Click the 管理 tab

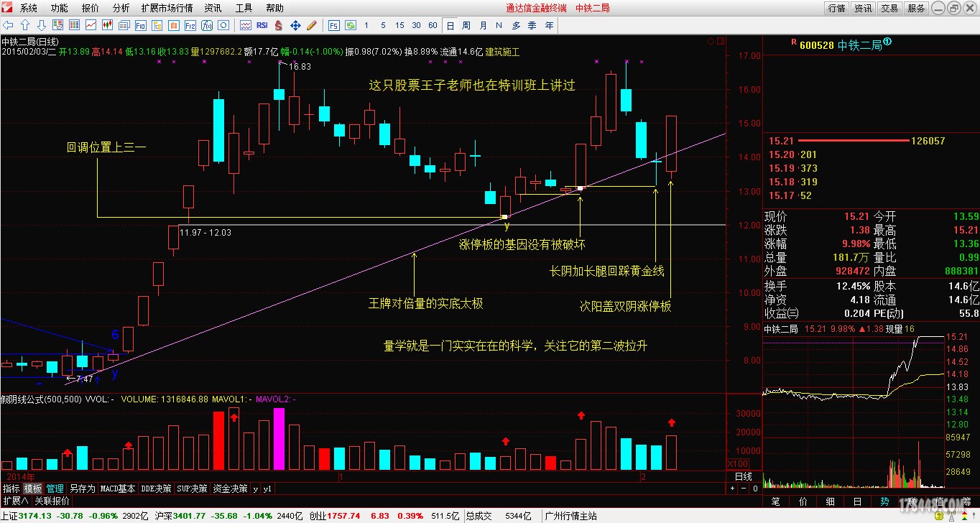(x=55, y=489)
